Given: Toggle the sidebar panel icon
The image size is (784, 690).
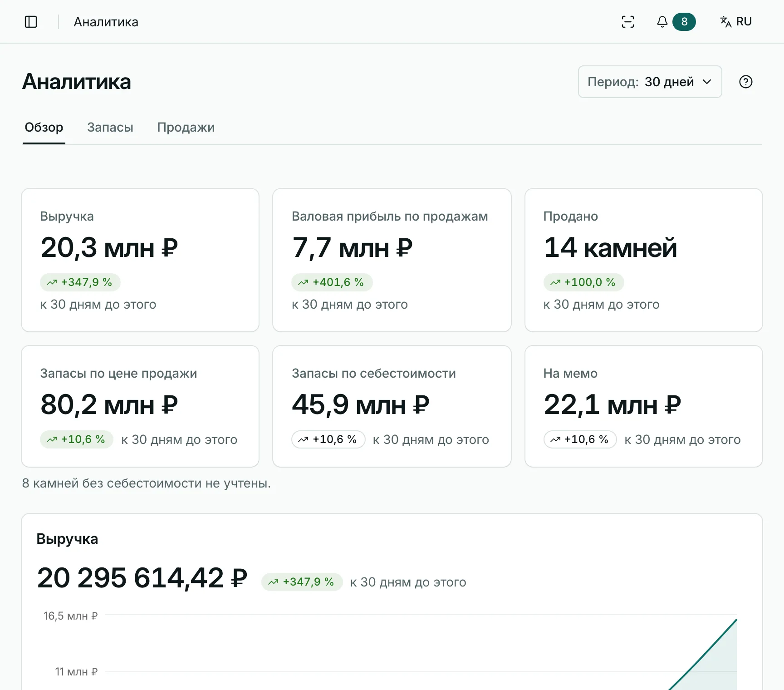Looking at the screenshot, I should [31, 22].
